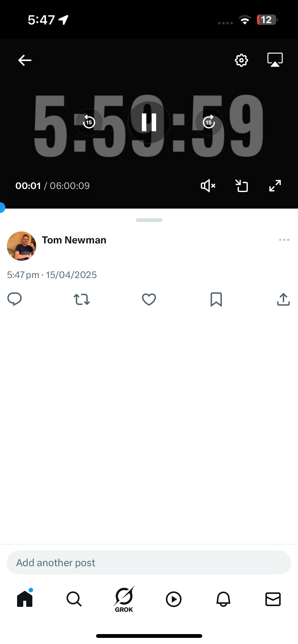
Task: Open Tom Newman's profile picture
Action: point(21,246)
